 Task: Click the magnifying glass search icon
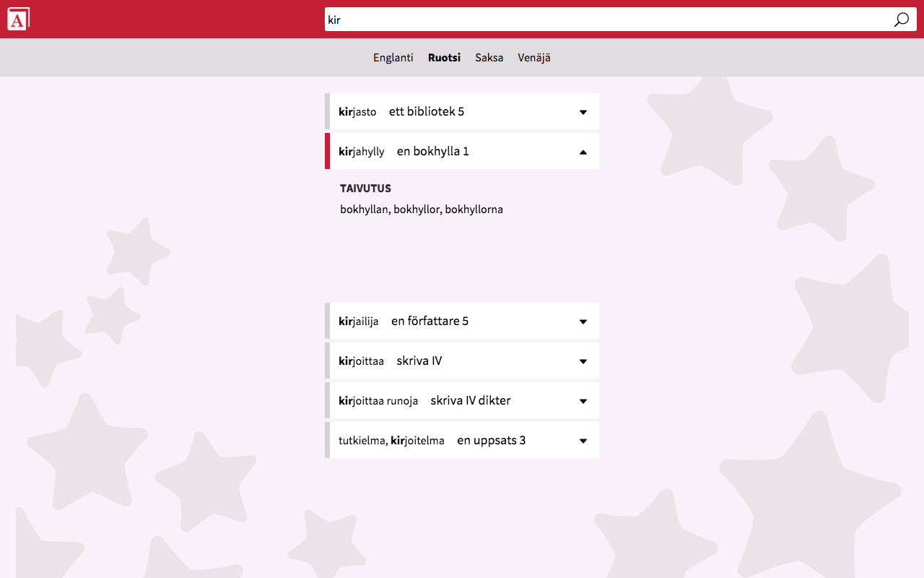coord(901,20)
